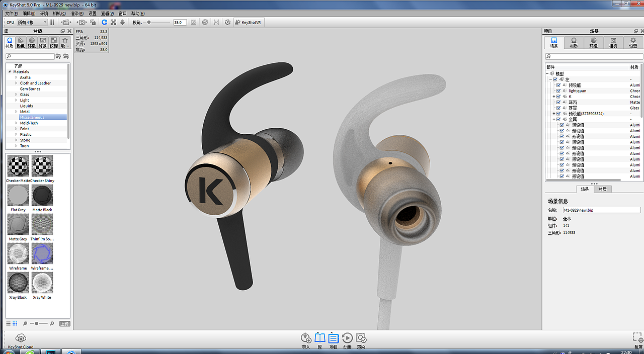The height and width of the screenshot is (354, 644).
Task: Toggle checkbox for 金属 group
Action: [x=558, y=119]
